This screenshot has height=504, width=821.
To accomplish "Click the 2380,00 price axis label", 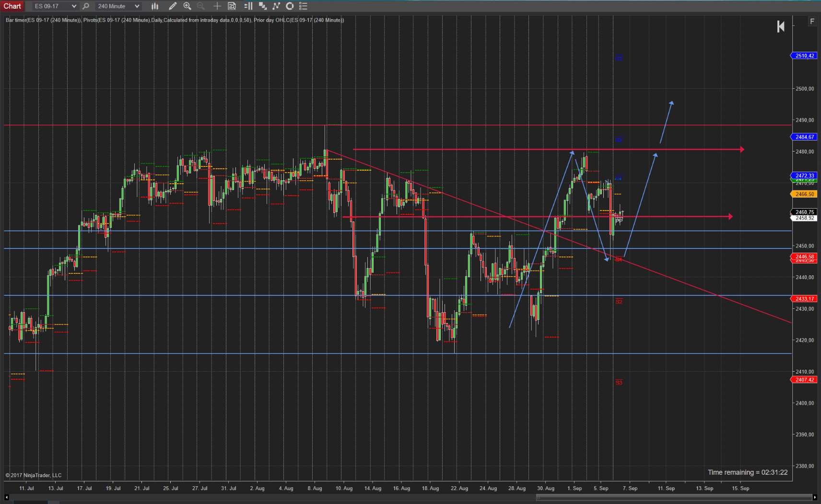I will coord(805,466).
